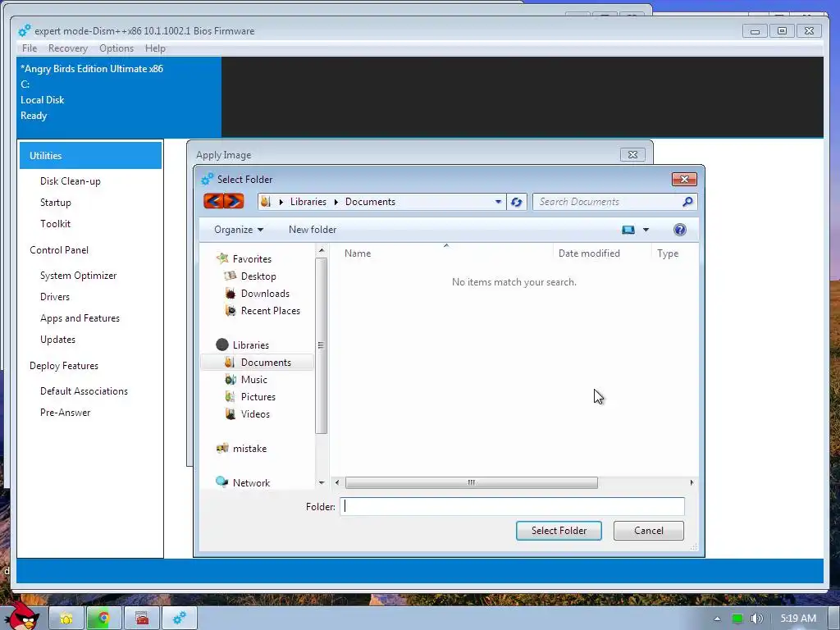Click the 5:19 AM clock
The height and width of the screenshot is (630, 840).
pyautogui.click(x=797, y=619)
